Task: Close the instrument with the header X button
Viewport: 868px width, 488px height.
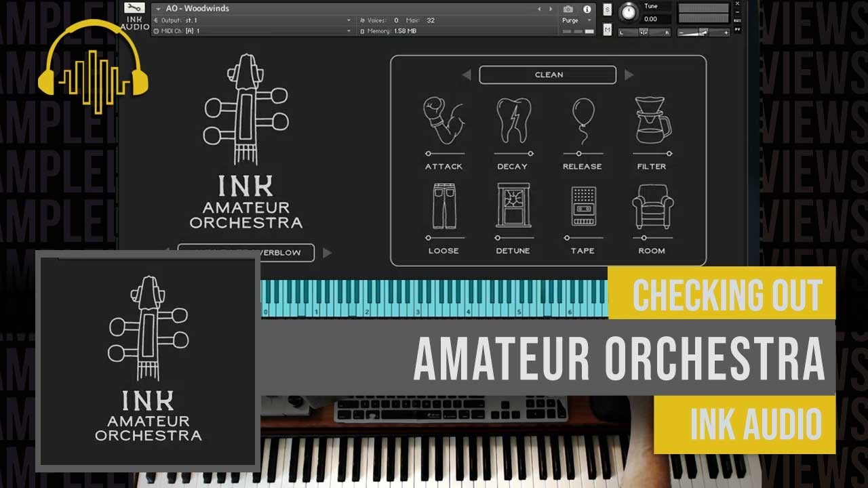Action: point(737,3)
